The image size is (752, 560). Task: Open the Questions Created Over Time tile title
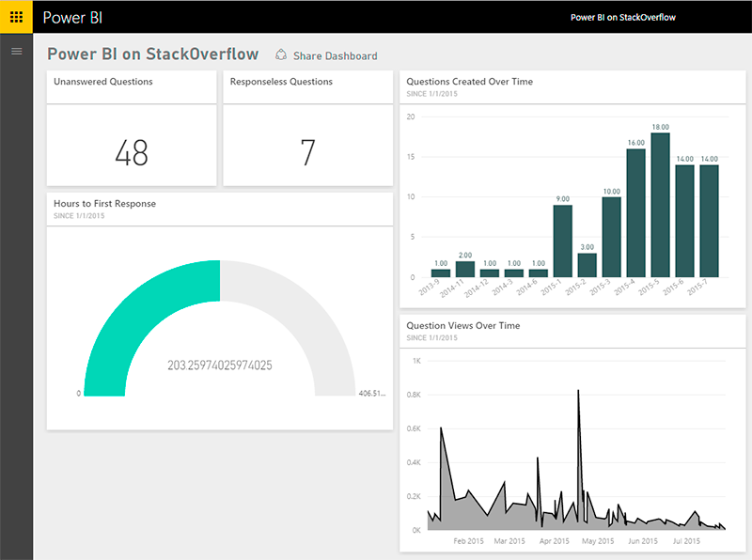click(469, 82)
